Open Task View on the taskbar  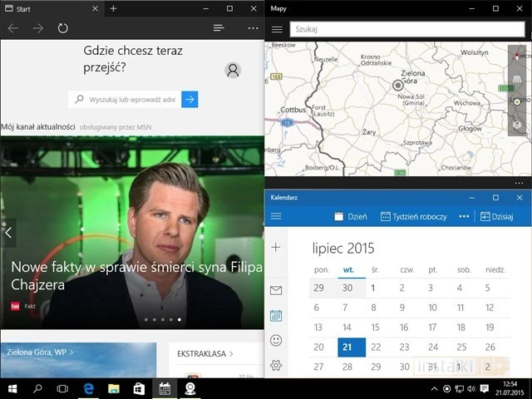(x=62, y=388)
